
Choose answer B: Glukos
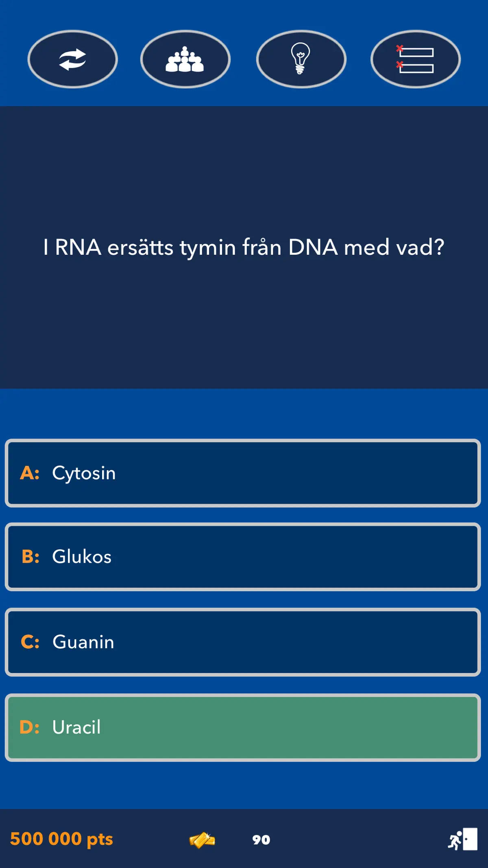pyautogui.click(x=243, y=557)
